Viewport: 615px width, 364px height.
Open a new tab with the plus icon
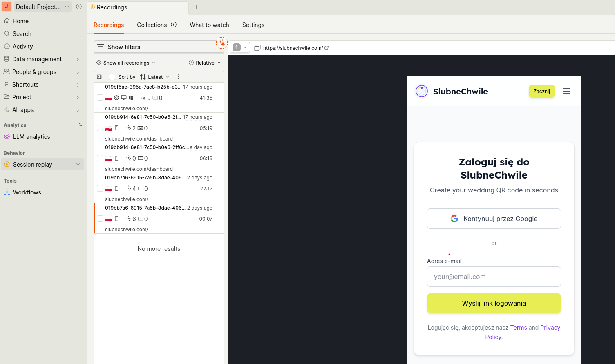tap(197, 7)
